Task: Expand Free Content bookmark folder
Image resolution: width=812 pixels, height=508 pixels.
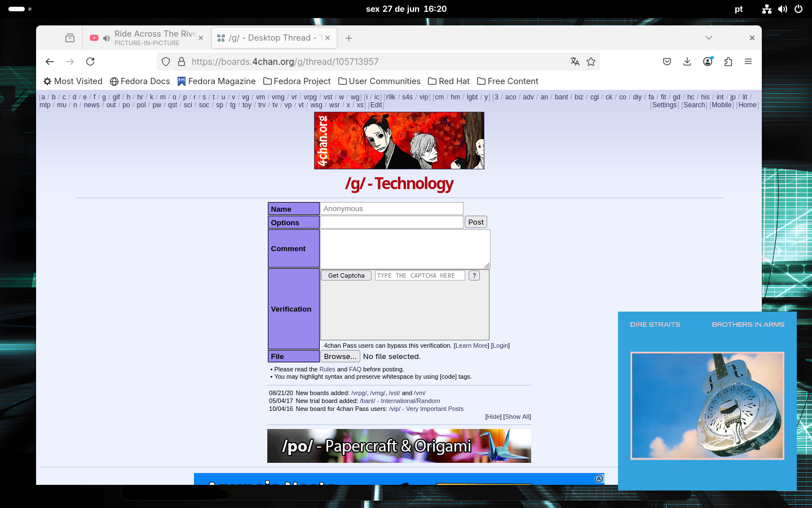Action: [x=507, y=81]
